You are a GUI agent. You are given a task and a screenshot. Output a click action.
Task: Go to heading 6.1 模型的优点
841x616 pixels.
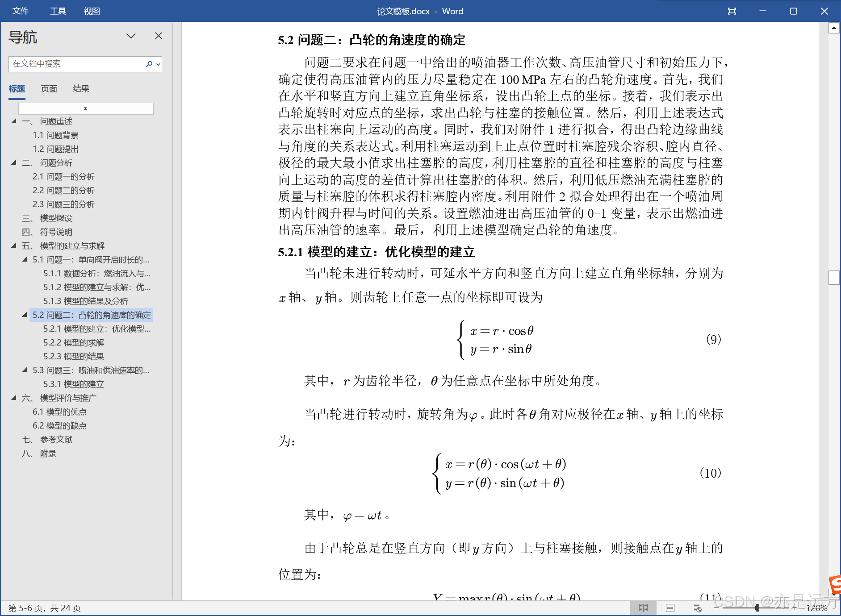59,412
